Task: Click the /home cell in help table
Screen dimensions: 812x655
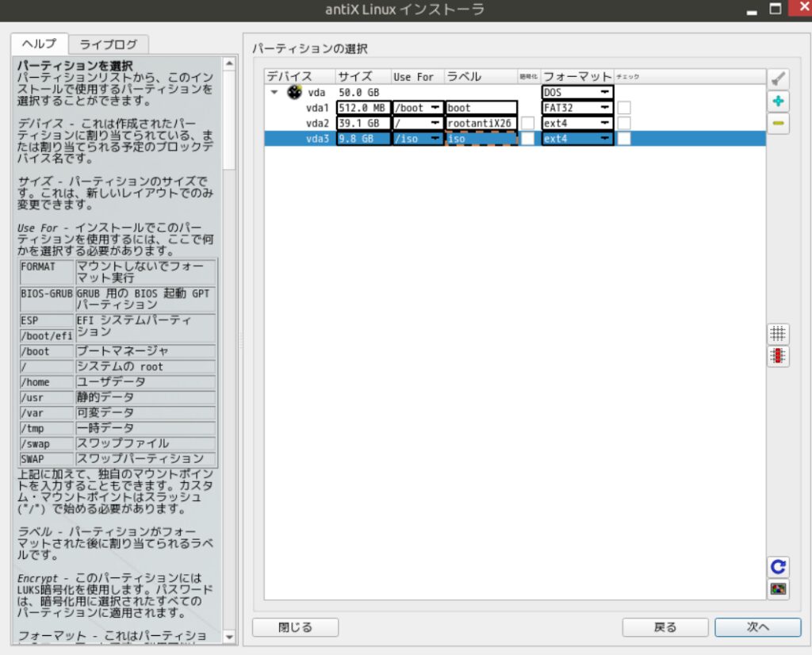Action: [x=47, y=382]
